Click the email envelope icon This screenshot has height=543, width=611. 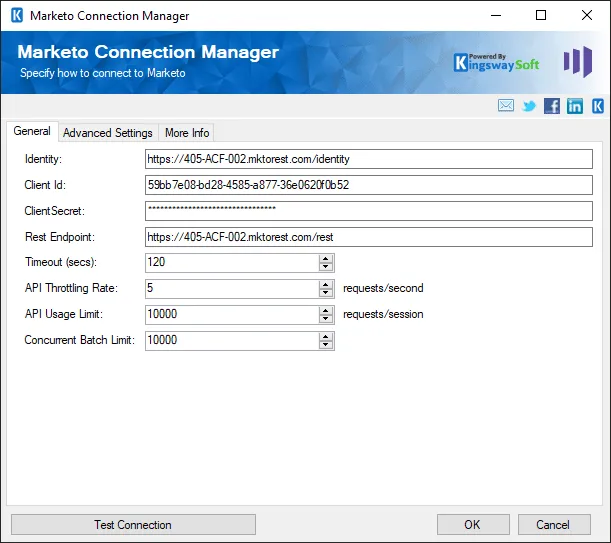click(506, 106)
